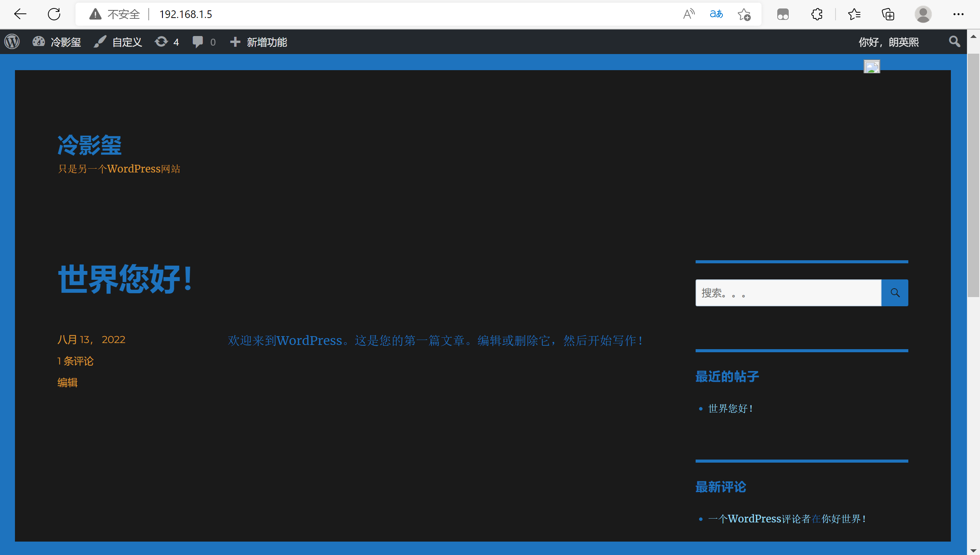Image resolution: width=980 pixels, height=555 pixels.
Task: Open the 你好，朗英熙 account menu
Action: coord(888,42)
